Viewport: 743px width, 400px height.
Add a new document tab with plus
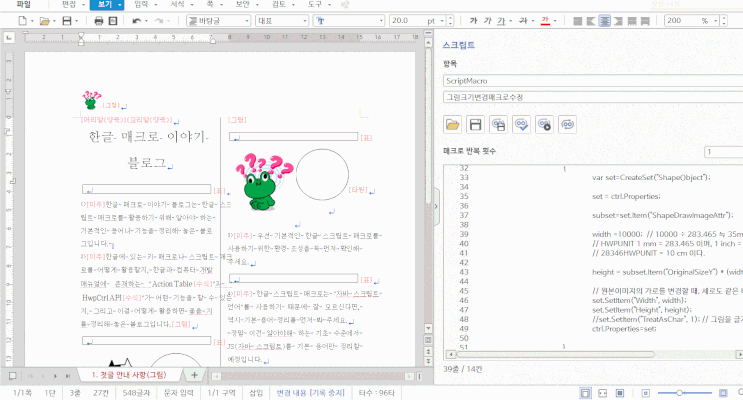pos(194,375)
